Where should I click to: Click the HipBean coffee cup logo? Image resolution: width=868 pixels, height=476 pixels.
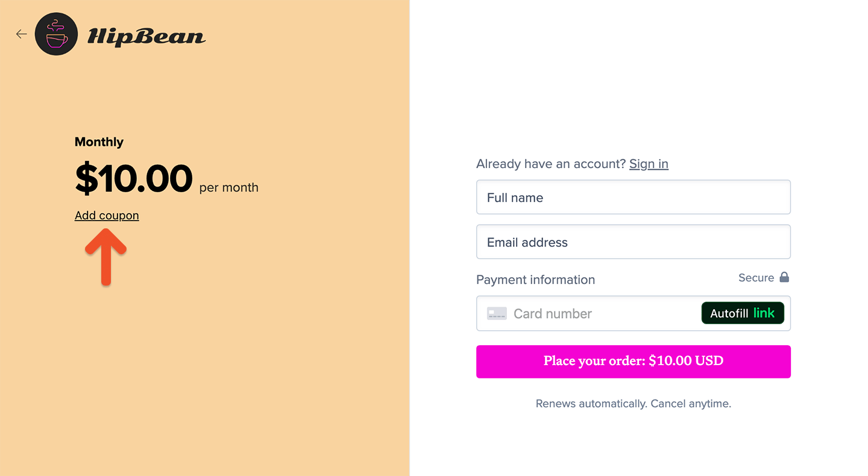(57, 34)
